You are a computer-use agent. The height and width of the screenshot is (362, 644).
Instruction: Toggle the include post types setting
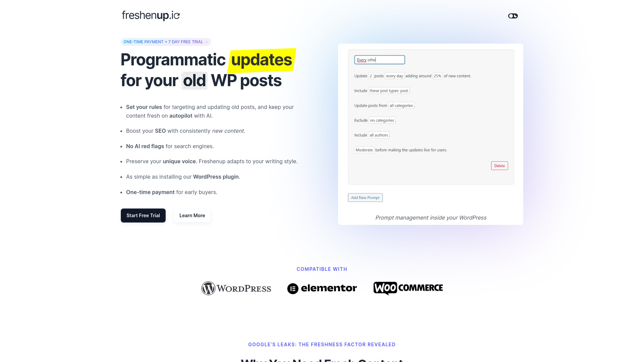pyautogui.click(x=388, y=90)
